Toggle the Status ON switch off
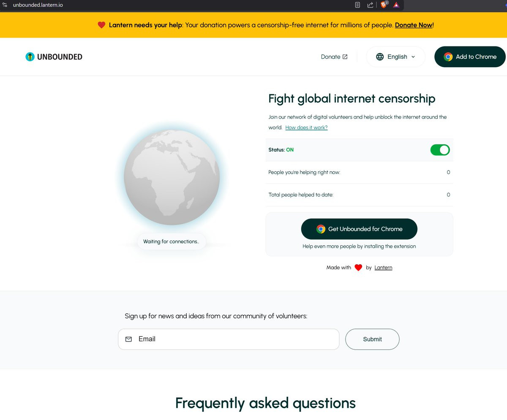 [x=440, y=150]
